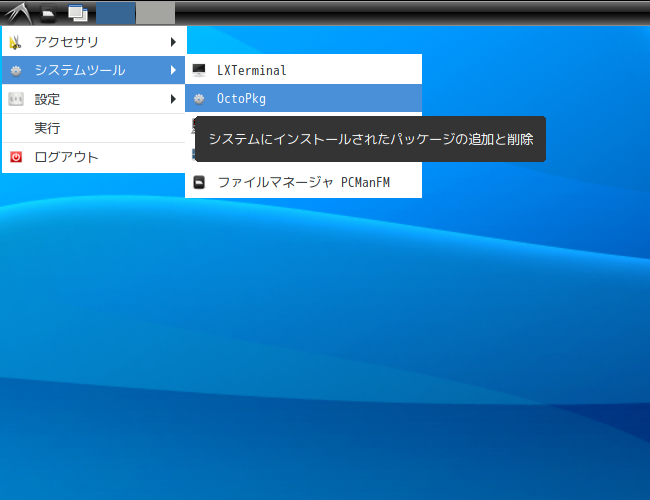The height and width of the screenshot is (500, 650).
Task: Click the PCManFM file manager icon
Action: [199, 182]
